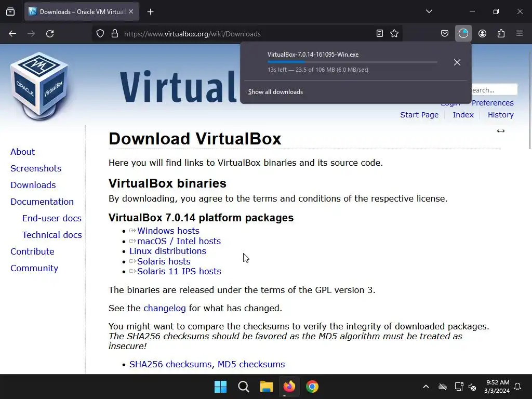This screenshot has width=532, height=399.
Task: Open the Windows Start menu
Action: (x=220, y=387)
